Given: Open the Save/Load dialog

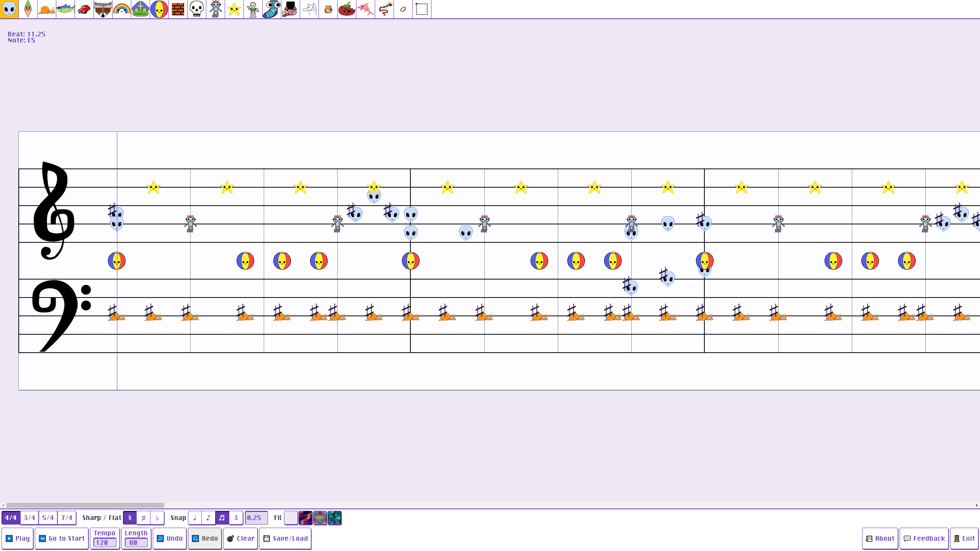Looking at the screenshot, I should (285, 538).
